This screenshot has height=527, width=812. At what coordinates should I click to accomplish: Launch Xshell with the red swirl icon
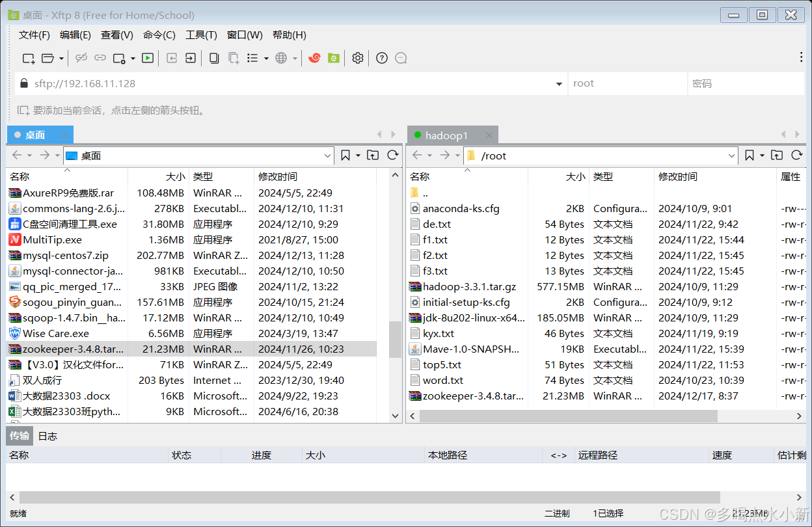click(314, 58)
